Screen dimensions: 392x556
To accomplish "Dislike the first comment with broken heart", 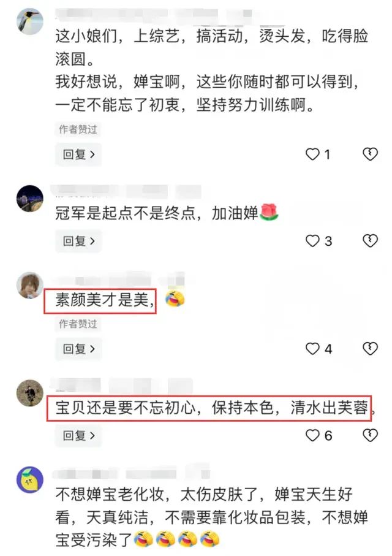I will tap(371, 154).
